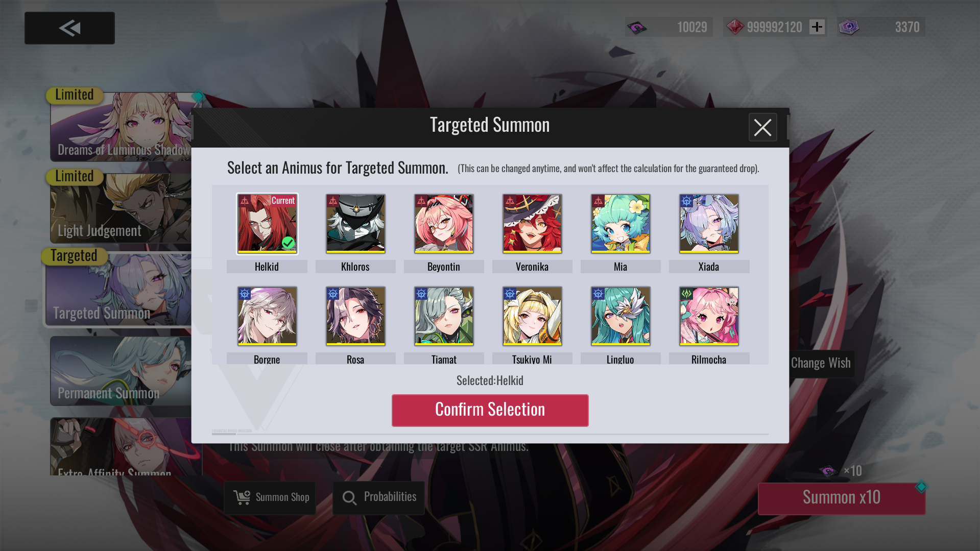Viewport: 980px width, 551px height.
Task: Choose Beyontin as targeted Animus
Action: [x=444, y=224]
